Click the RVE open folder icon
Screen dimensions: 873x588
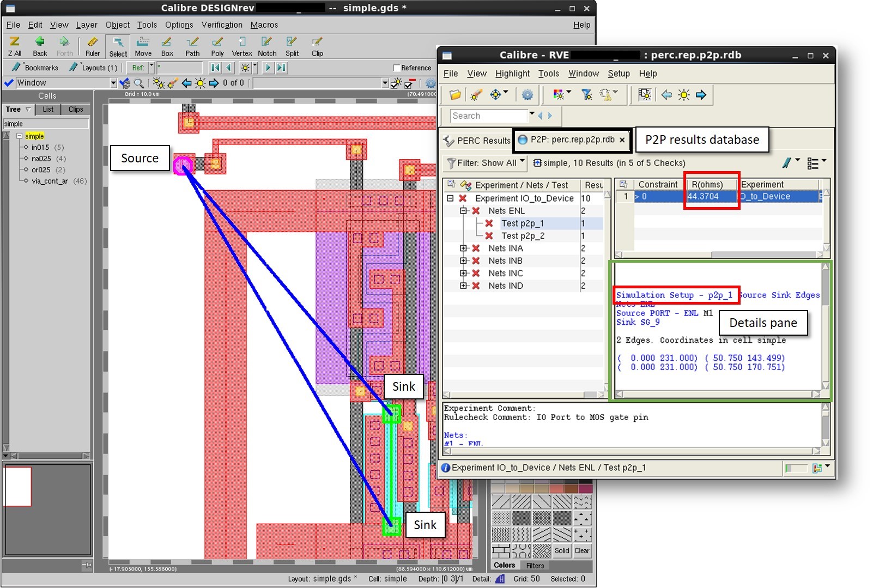click(x=455, y=95)
